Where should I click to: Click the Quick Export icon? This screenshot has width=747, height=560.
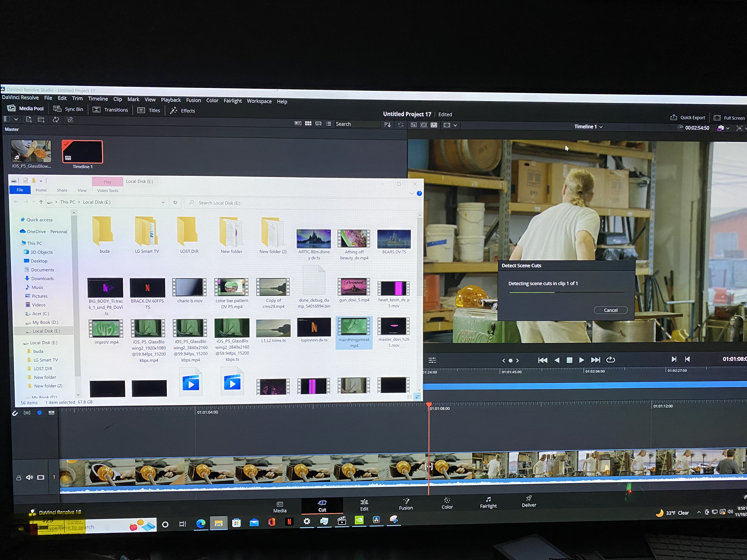673,117
